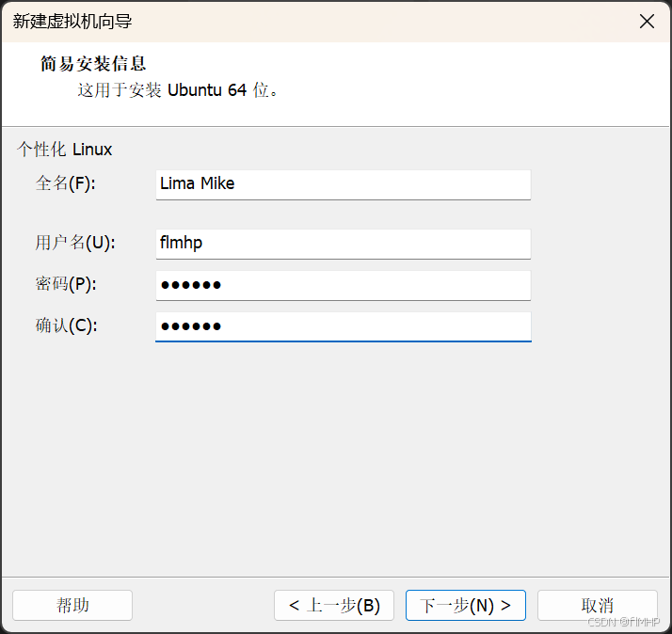
Task: Click the 个性化 Linux group label
Action: 64,150
